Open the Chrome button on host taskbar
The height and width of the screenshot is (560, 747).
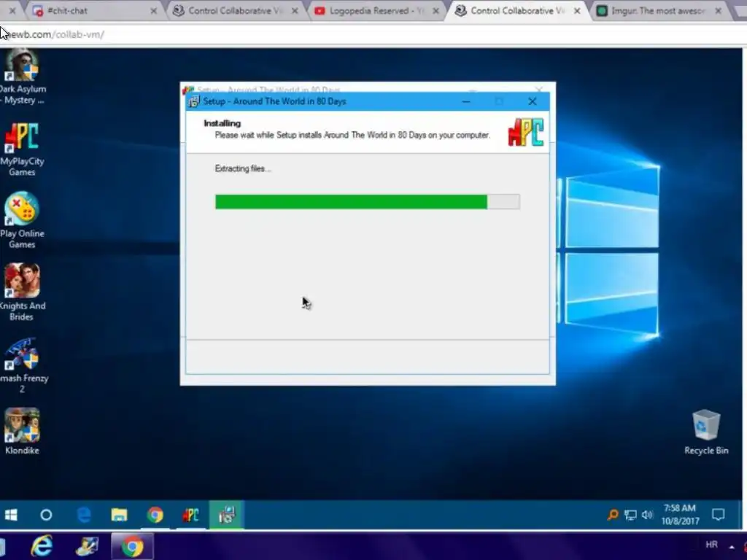pos(132,546)
